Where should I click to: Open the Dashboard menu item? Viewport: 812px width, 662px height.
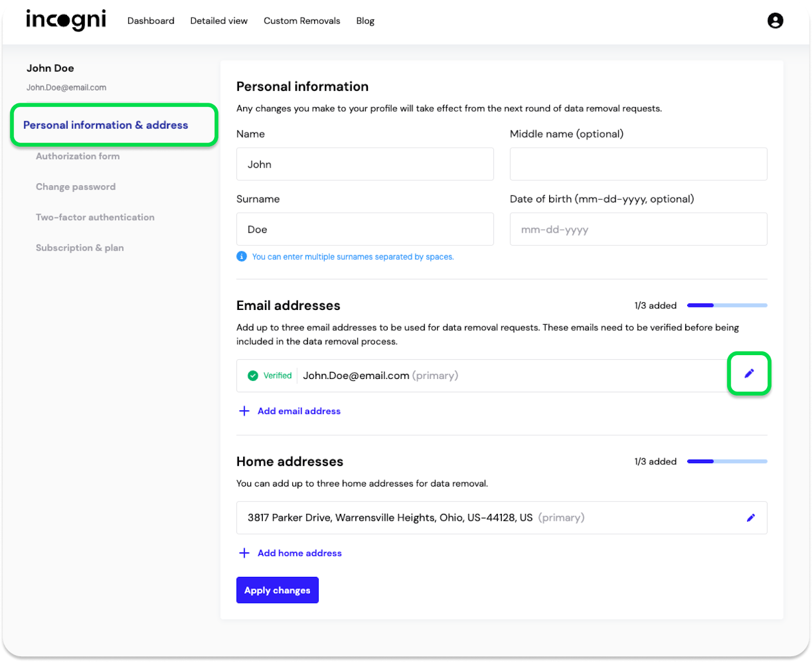[x=151, y=21]
